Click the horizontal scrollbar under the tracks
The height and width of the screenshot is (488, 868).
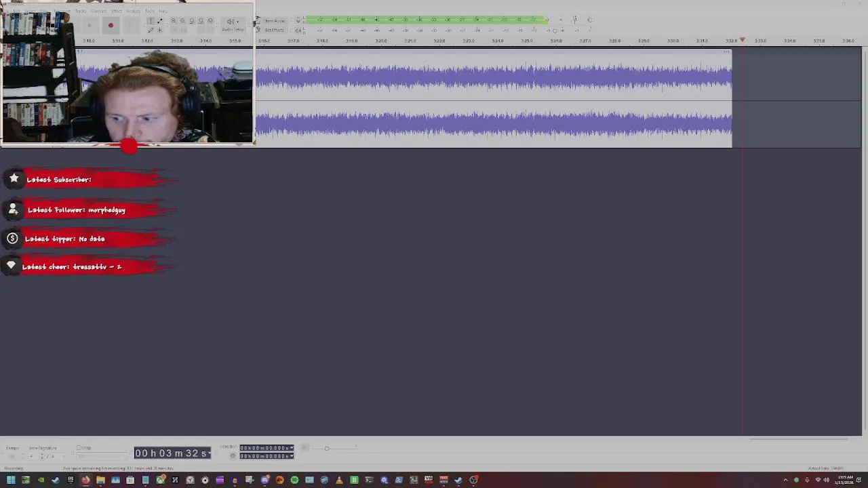(798, 439)
